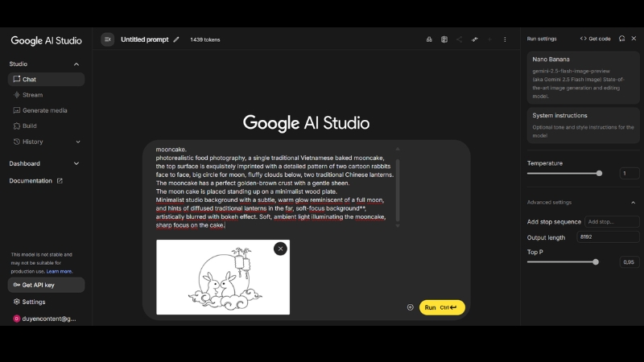This screenshot has width=644, height=362.
Task: Open the duyencontent account avatar
Action: tap(16, 319)
